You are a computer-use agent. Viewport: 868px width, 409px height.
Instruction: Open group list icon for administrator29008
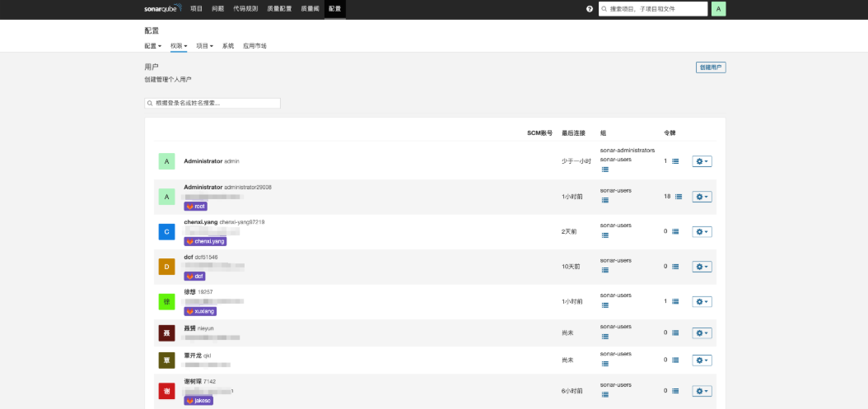click(x=605, y=200)
